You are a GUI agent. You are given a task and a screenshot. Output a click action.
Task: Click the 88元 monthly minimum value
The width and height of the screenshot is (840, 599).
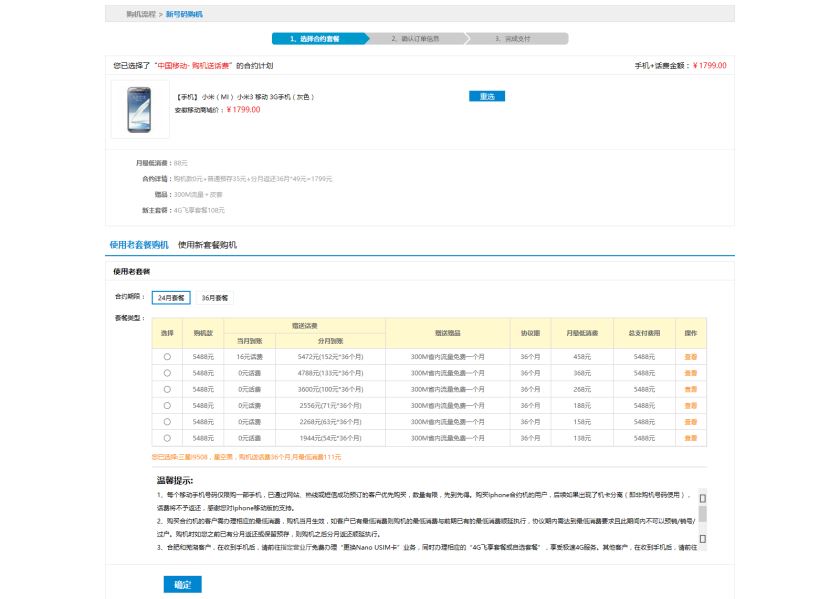pos(181,163)
